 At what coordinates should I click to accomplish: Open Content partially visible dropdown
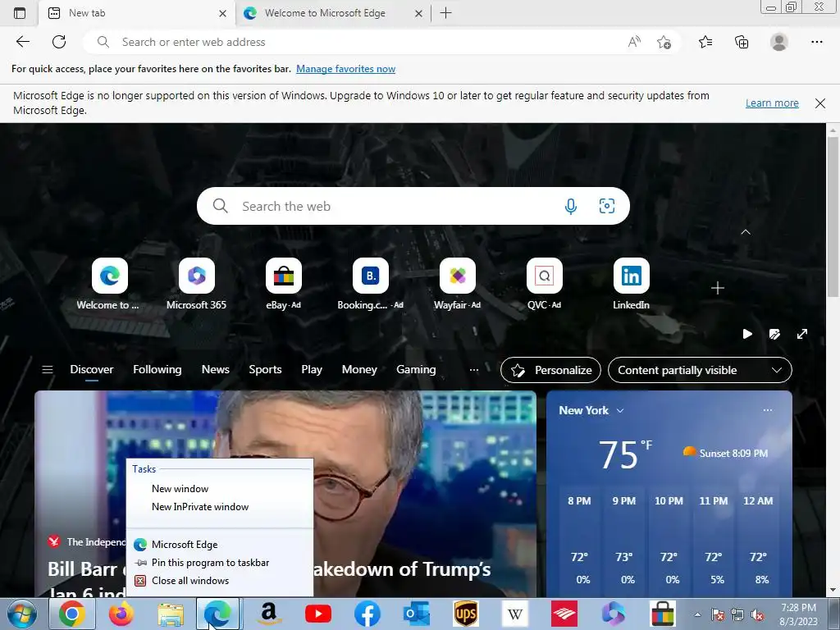[700, 370]
